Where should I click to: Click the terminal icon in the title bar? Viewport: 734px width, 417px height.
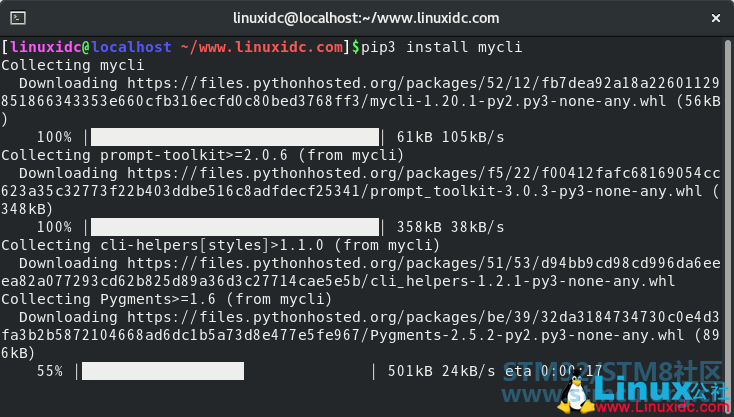pos(18,18)
